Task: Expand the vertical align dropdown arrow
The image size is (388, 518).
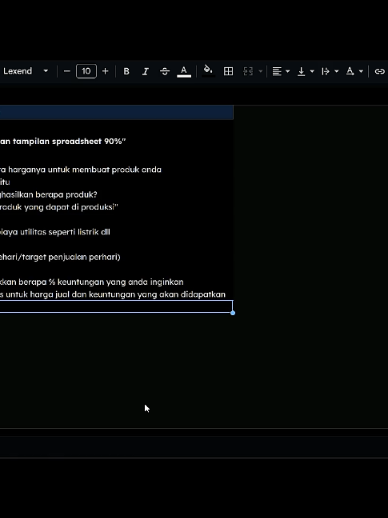Action: click(x=312, y=71)
